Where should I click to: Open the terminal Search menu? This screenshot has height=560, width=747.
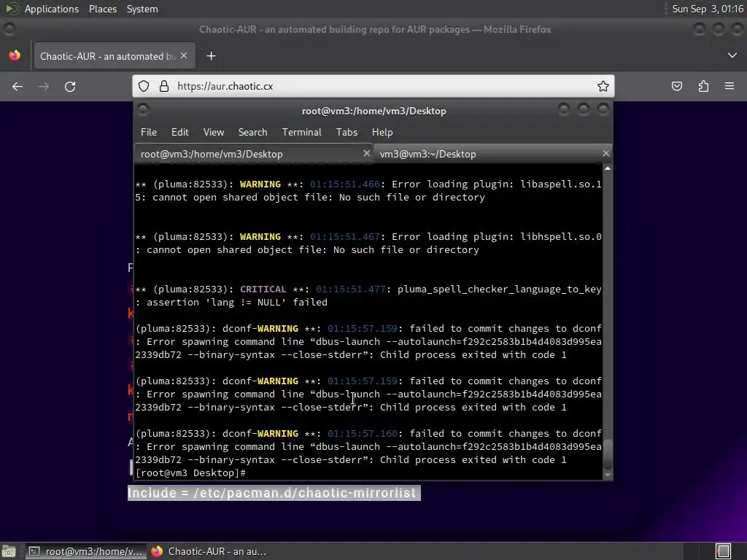coord(252,132)
